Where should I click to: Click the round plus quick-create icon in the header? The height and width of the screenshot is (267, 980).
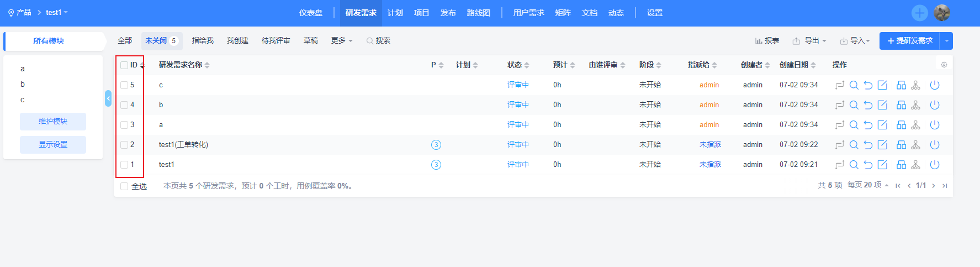(x=920, y=13)
